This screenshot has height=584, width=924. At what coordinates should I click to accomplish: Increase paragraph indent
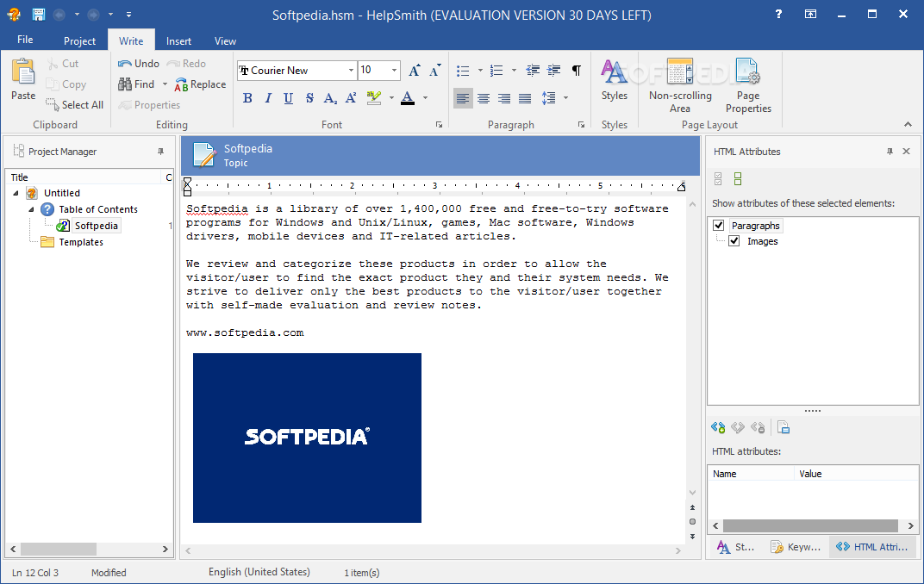coord(554,71)
